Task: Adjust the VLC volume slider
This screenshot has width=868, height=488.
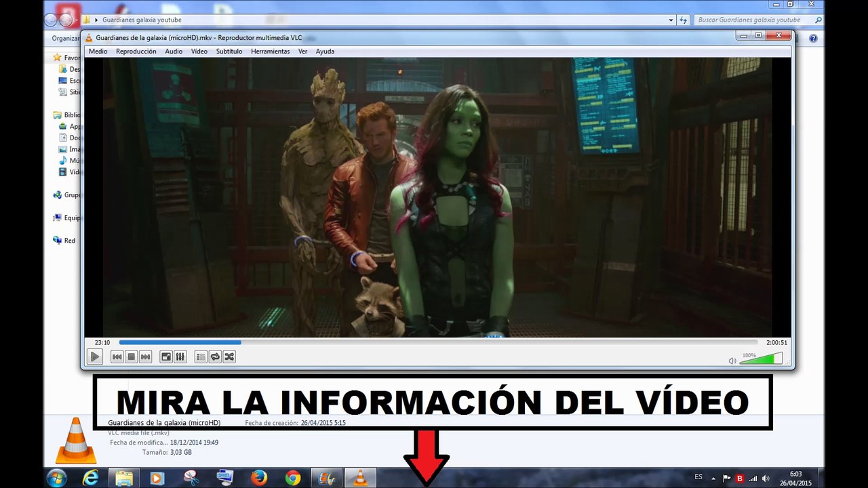Action: [761, 359]
